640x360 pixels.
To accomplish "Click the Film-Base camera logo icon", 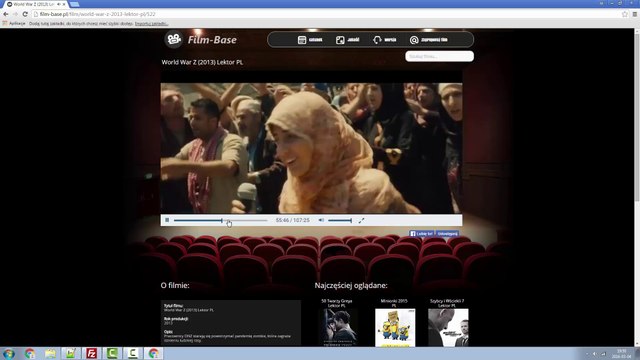I will (173, 40).
